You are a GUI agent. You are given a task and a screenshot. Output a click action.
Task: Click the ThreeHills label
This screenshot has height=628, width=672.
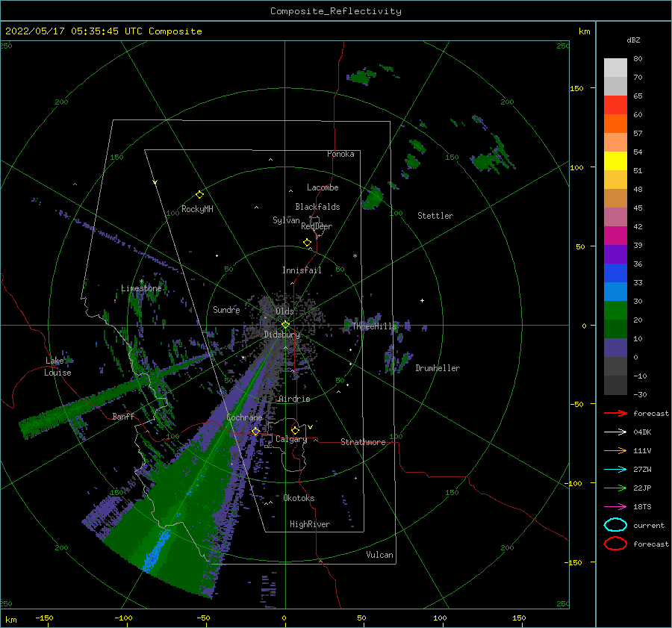pyautogui.click(x=375, y=326)
